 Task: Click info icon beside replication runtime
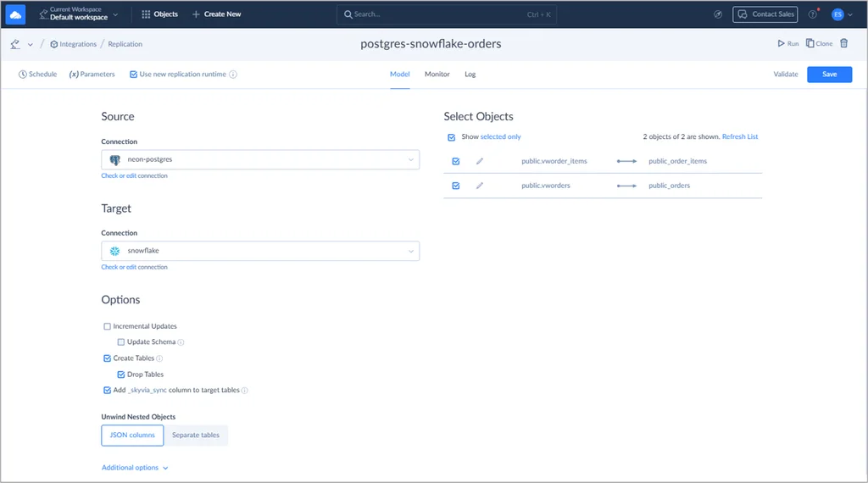pos(233,74)
